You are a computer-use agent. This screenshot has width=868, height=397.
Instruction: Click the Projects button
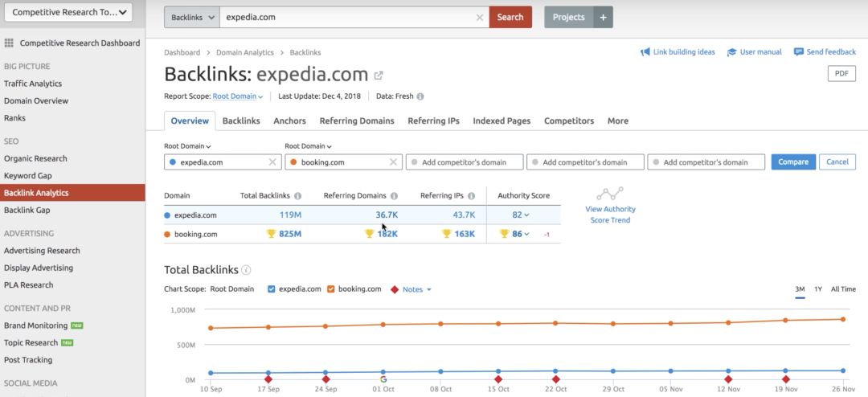coord(568,17)
